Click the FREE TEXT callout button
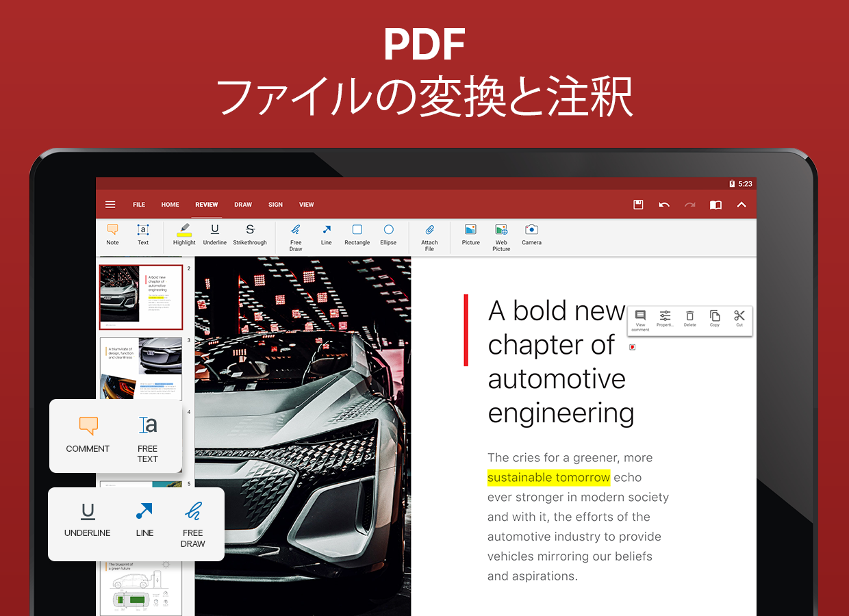Image resolution: width=849 pixels, height=616 pixels. tap(148, 439)
